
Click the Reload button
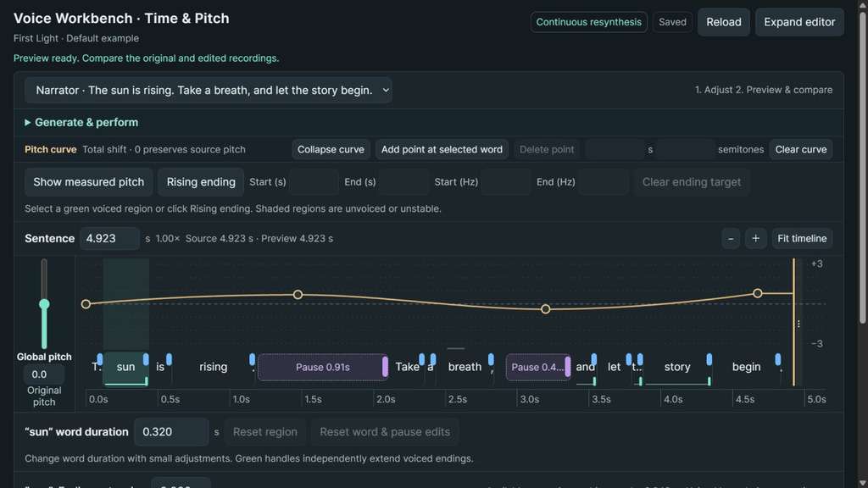point(724,22)
